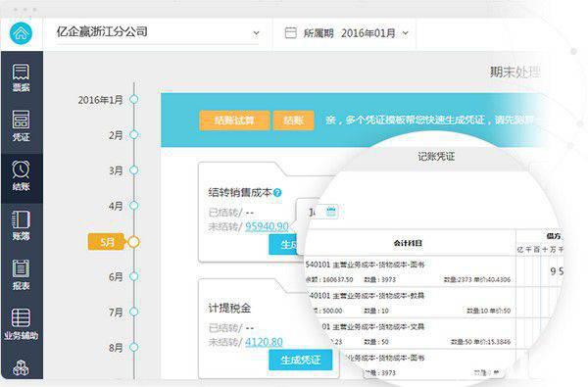Open the 票据 sidebar section
Screen dimensions: 588x387
[x=21, y=77]
